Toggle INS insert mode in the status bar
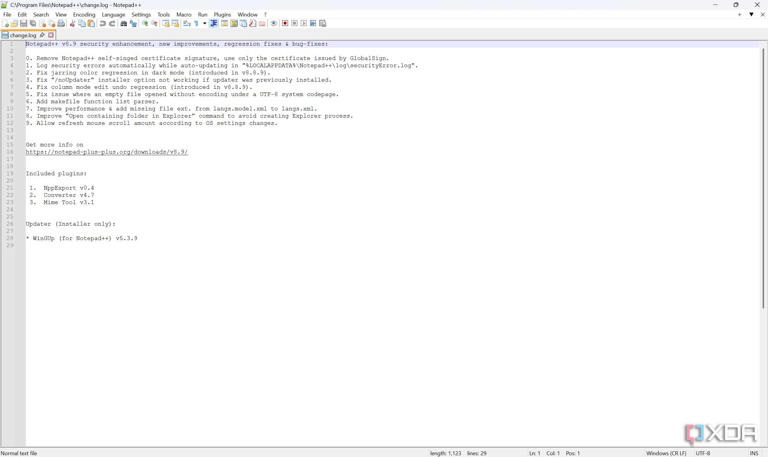Viewport: 768px width, 457px height. click(x=754, y=453)
